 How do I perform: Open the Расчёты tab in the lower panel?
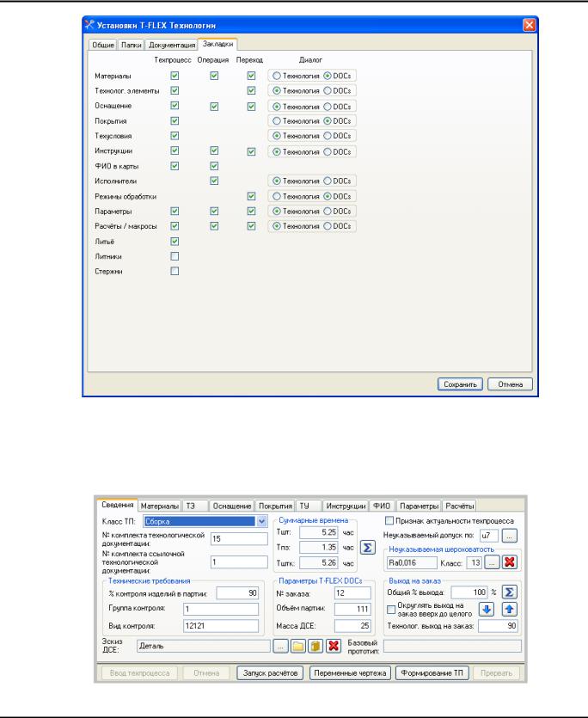click(459, 506)
